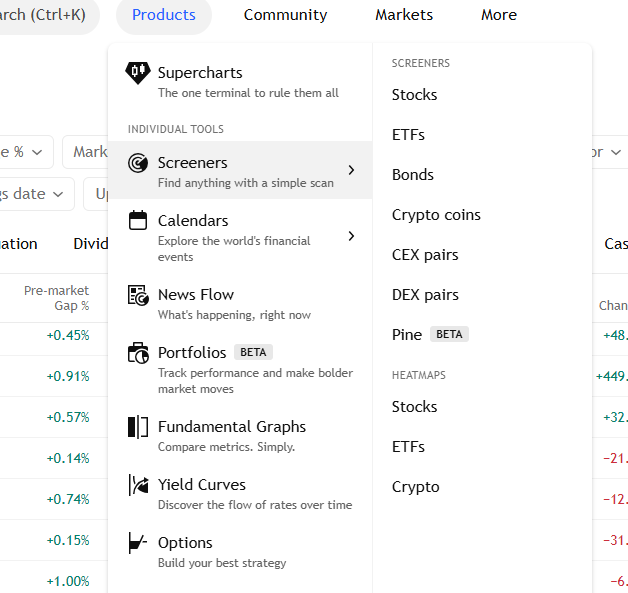The width and height of the screenshot is (628, 593).
Task: Click the Supercharts candlestick icon
Action: click(x=138, y=73)
